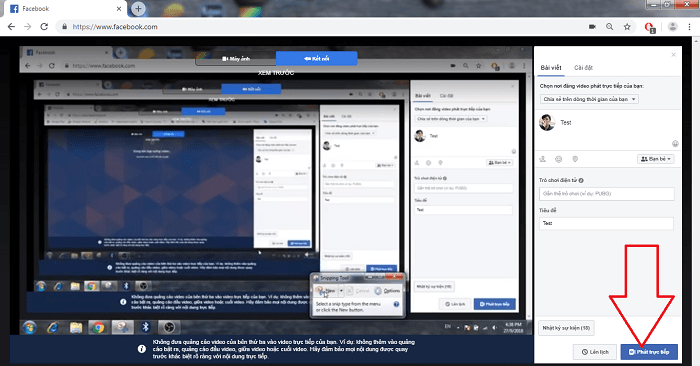Select the Kết nối source tab

click(317, 58)
